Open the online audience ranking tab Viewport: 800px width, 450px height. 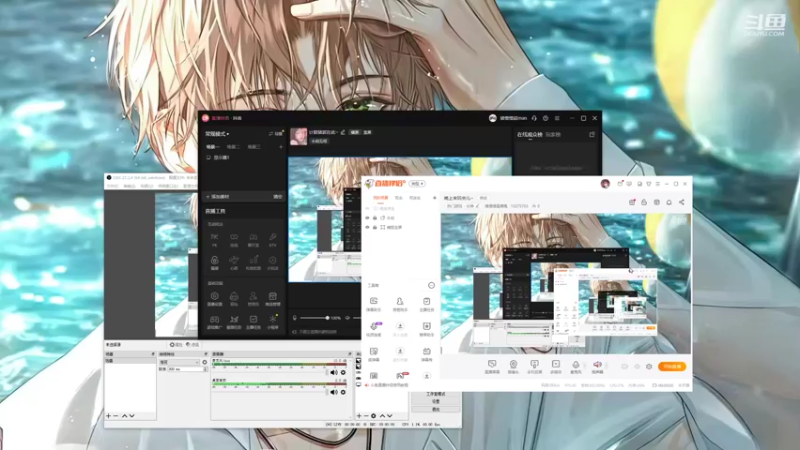pos(530,135)
